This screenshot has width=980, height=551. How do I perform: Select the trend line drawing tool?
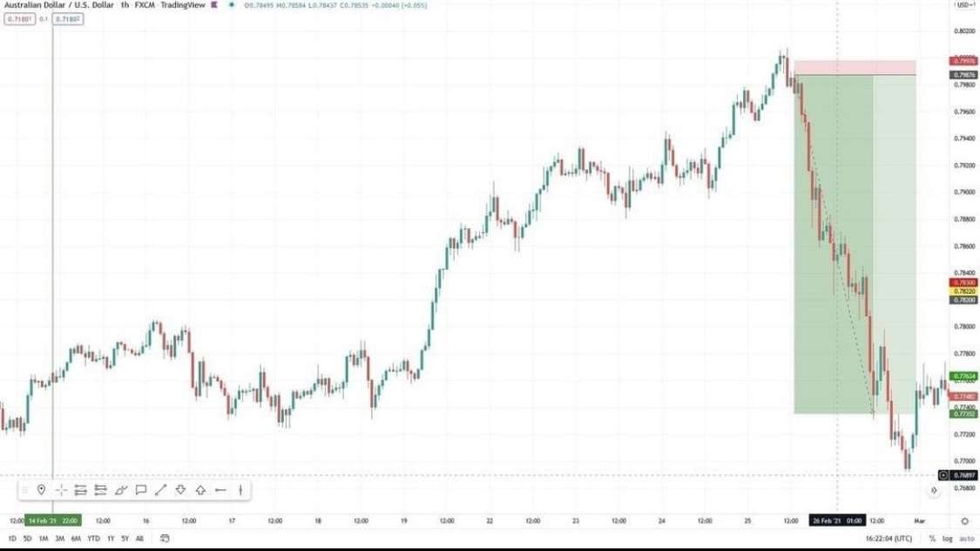coord(160,490)
